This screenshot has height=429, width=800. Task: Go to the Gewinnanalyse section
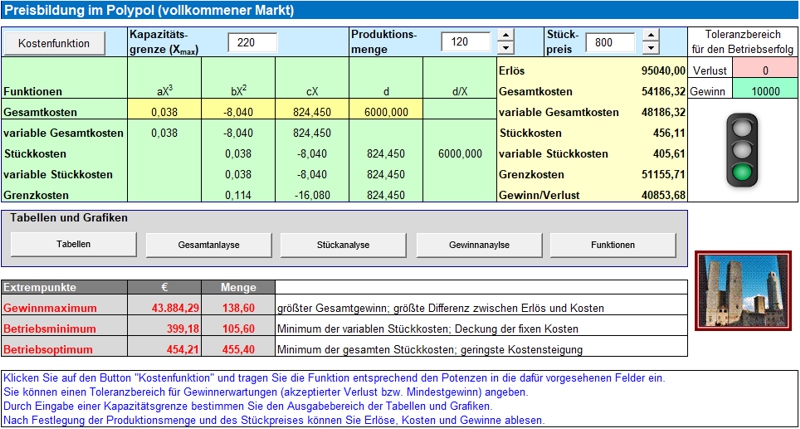click(477, 242)
